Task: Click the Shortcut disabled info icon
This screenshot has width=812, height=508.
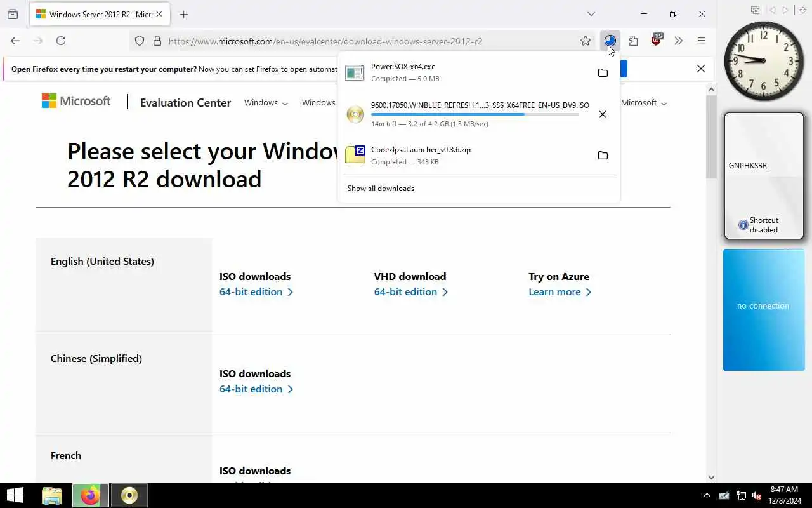Action: pyautogui.click(x=743, y=225)
